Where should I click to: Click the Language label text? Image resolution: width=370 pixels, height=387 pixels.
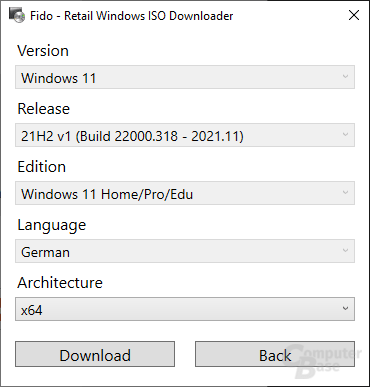pyautogui.click(x=52, y=226)
